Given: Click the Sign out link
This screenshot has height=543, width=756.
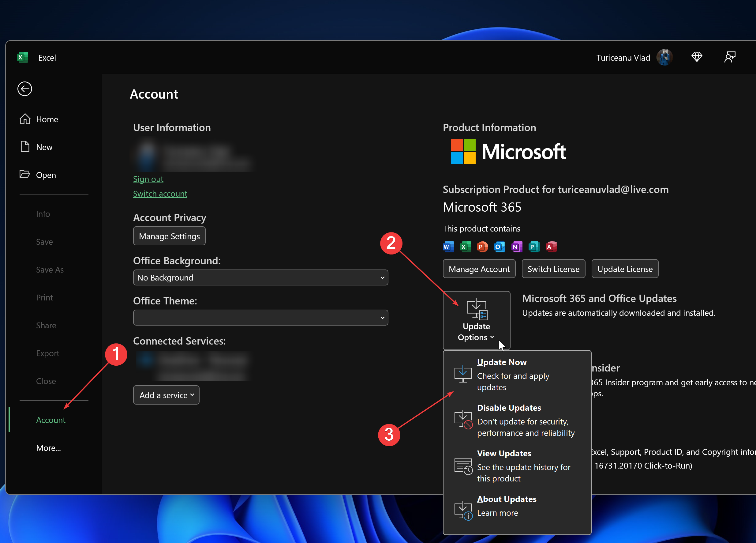Looking at the screenshot, I should 148,179.
